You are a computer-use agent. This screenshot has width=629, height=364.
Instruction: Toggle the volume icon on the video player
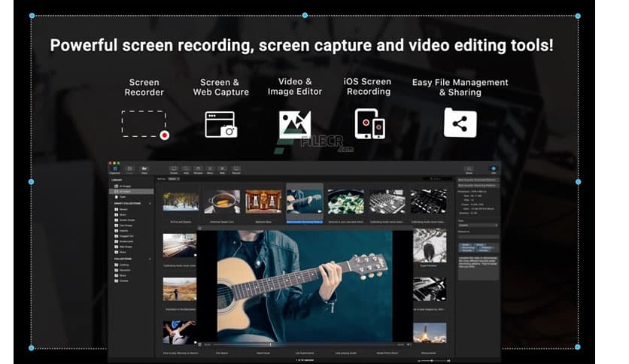coord(407,345)
